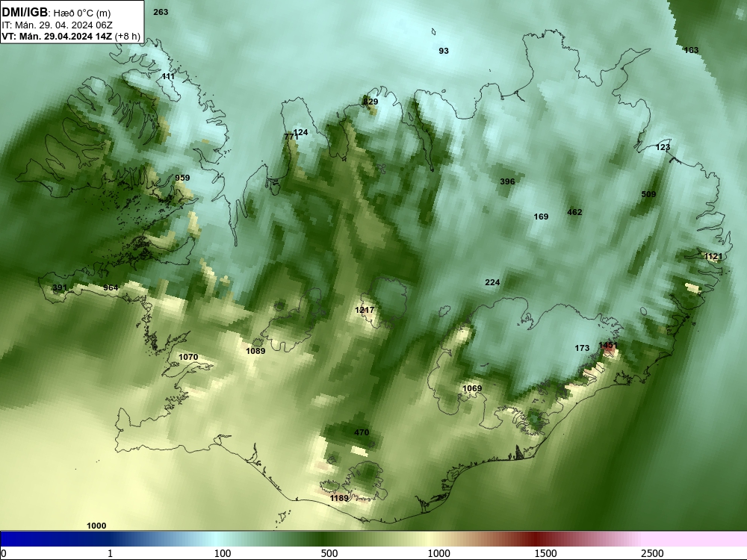Click the 470 height label
The height and width of the screenshot is (560, 747).
pyautogui.click(x=362, y=433)
